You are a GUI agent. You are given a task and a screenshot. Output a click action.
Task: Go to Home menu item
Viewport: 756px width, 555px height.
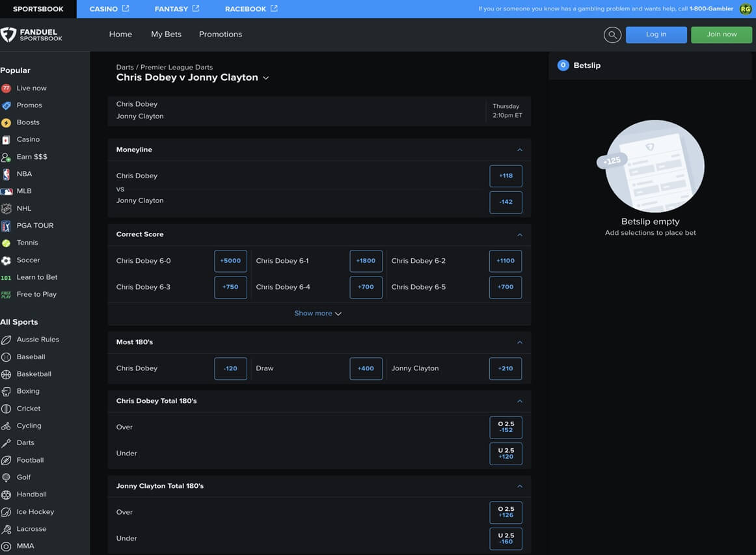(120, 34)
